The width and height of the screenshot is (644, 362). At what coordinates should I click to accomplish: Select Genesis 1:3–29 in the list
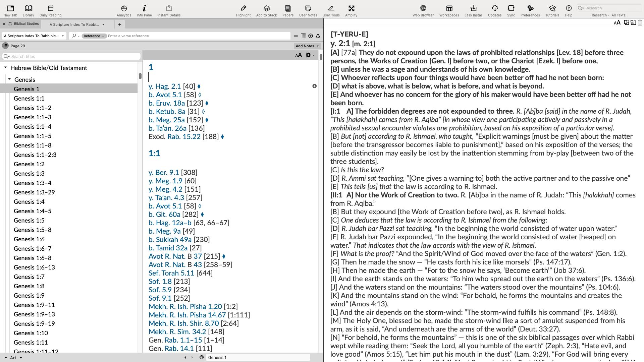click(34, 192)
